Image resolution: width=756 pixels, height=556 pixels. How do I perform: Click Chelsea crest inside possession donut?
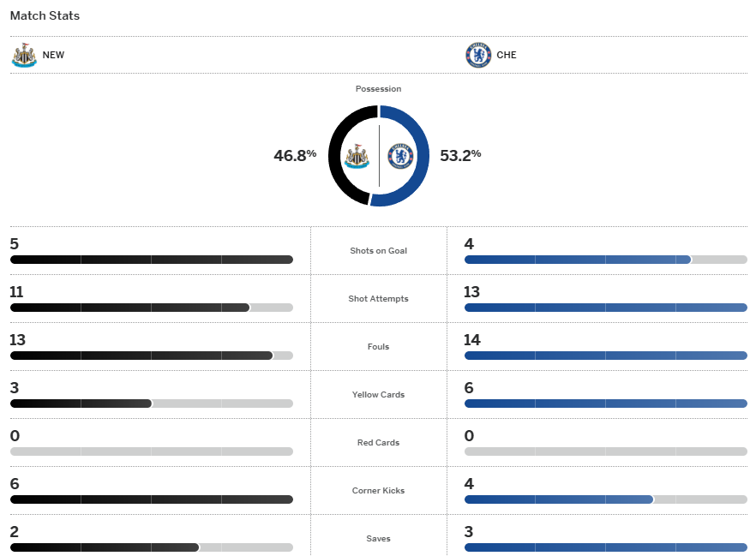click(x=400, y=156)
